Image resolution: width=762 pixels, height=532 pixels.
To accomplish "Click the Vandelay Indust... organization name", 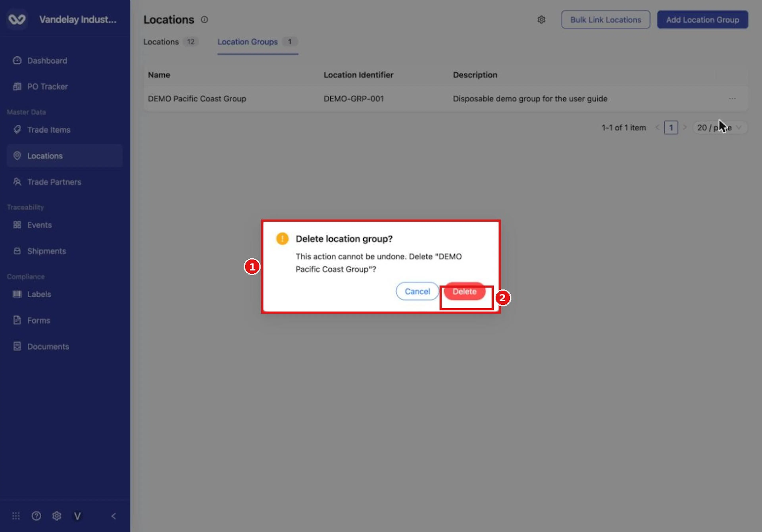I will pos(78,20).
